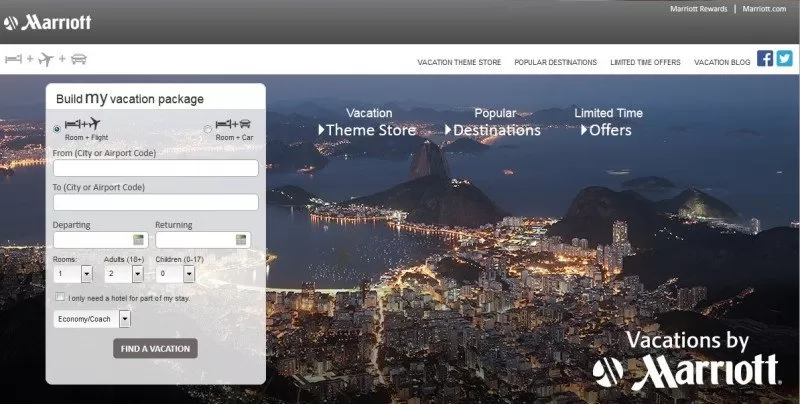Click the Popular Destinations overlay link
Viewport: 800px width, 404px height.
coord(493,122)
